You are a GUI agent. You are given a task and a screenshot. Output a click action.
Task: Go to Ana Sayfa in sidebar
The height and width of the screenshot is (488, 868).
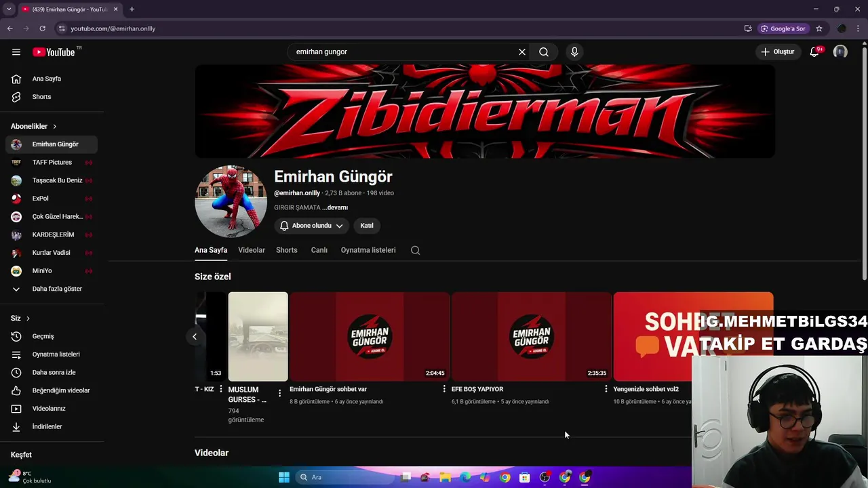point(52,79)
